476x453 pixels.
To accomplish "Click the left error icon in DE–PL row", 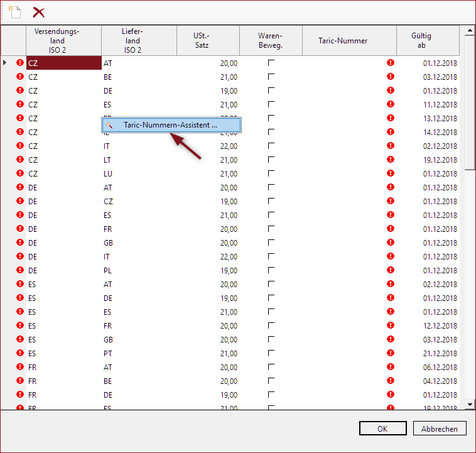I will pyautogui.click(x=20, y=270).
